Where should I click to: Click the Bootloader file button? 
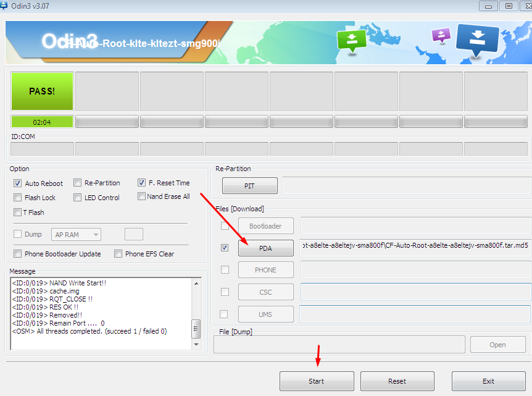[x=265, y=226]
